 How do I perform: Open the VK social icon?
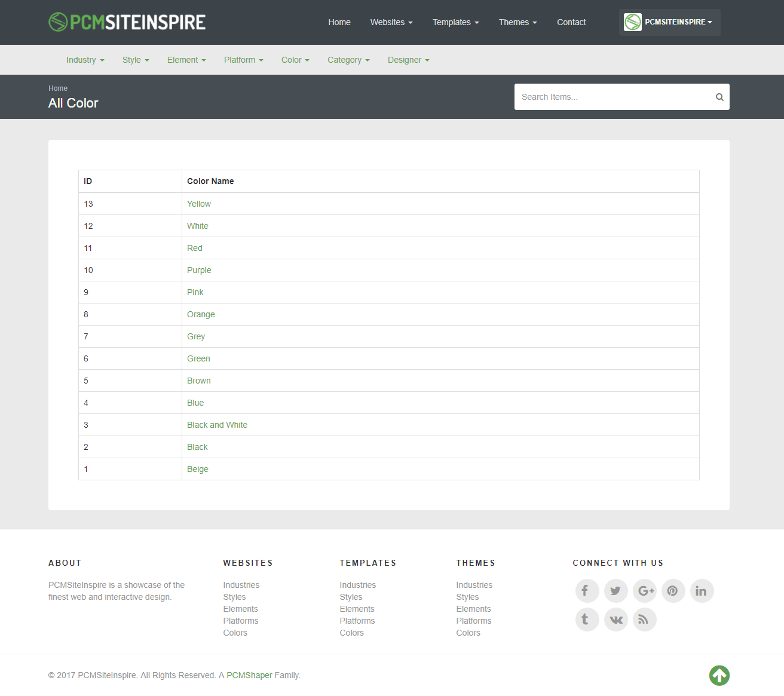[x=615, y=620]
